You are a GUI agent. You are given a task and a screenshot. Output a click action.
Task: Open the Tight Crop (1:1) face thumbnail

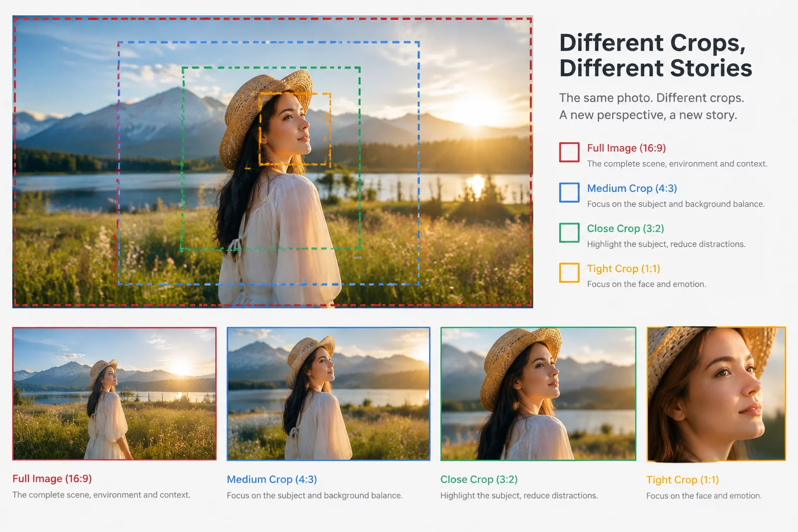[x=716, y=394]
